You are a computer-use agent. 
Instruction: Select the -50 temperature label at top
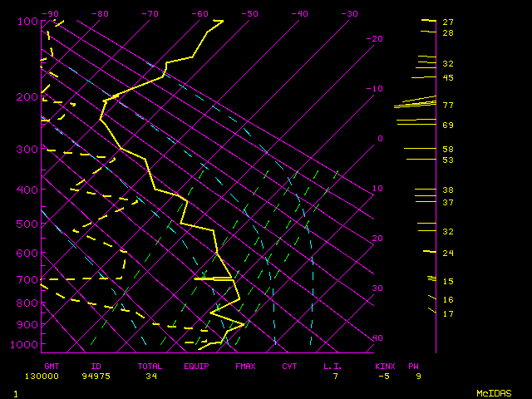[249, 13]
